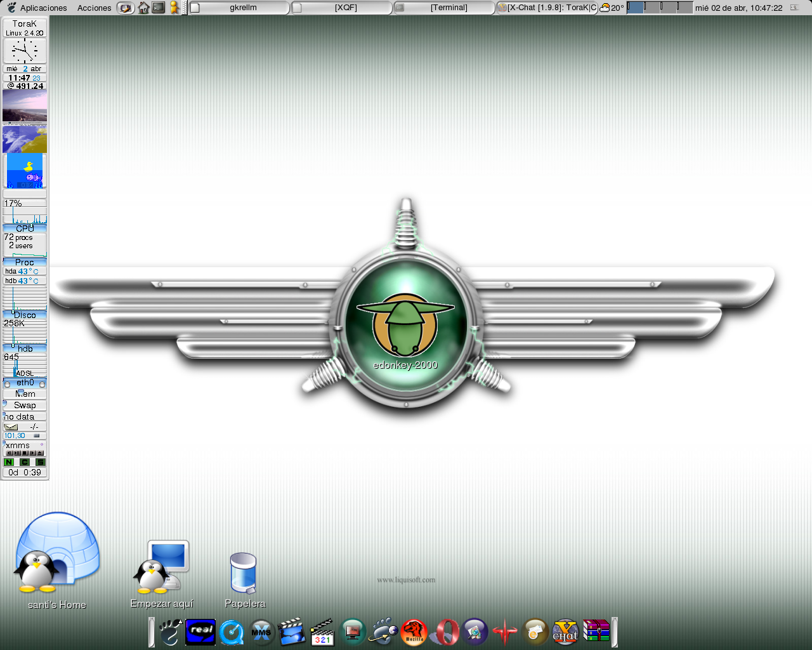The image size is (812, 650).
Task: Launch QuickTime player from the dock
Action: click(x=232, y=632)
